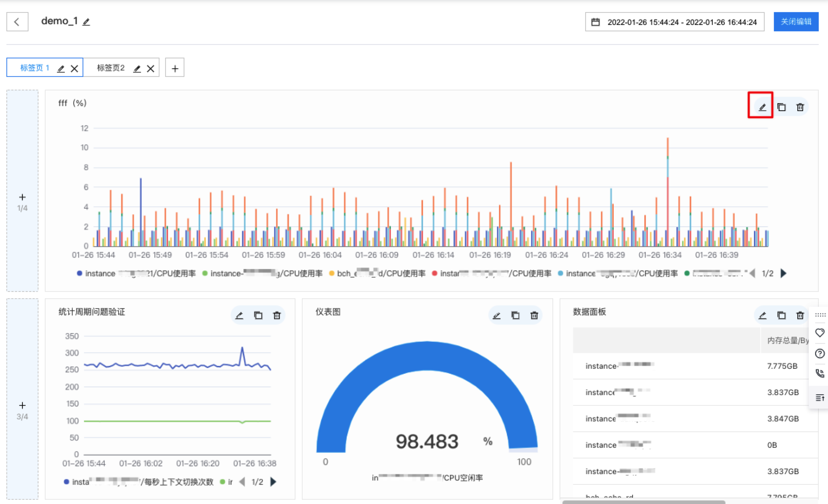Edit the 仪表图 gauge panel
The image size is (828, 504).
(x=497, y=315)
